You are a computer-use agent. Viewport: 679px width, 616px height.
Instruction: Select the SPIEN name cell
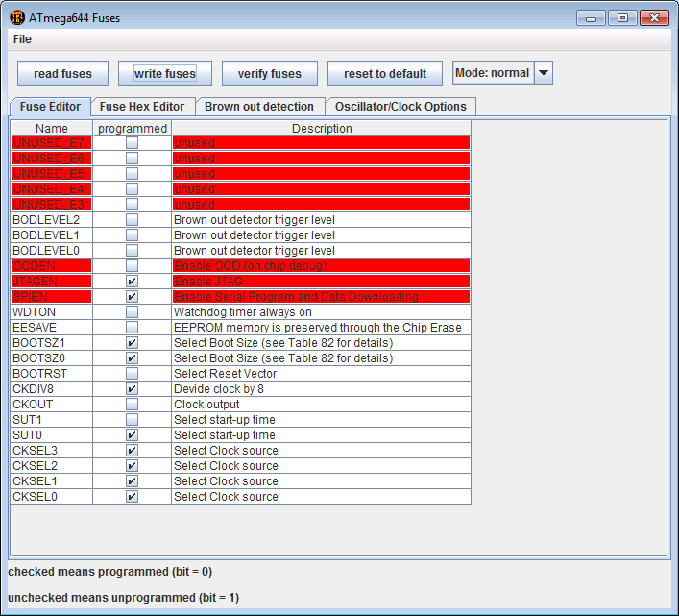tap(52, 297)
